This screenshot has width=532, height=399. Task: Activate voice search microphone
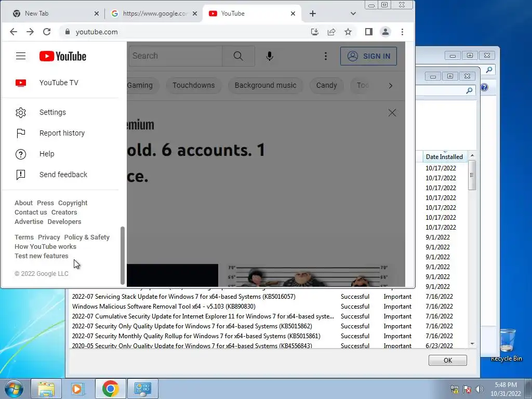click(x=270, y=56)
